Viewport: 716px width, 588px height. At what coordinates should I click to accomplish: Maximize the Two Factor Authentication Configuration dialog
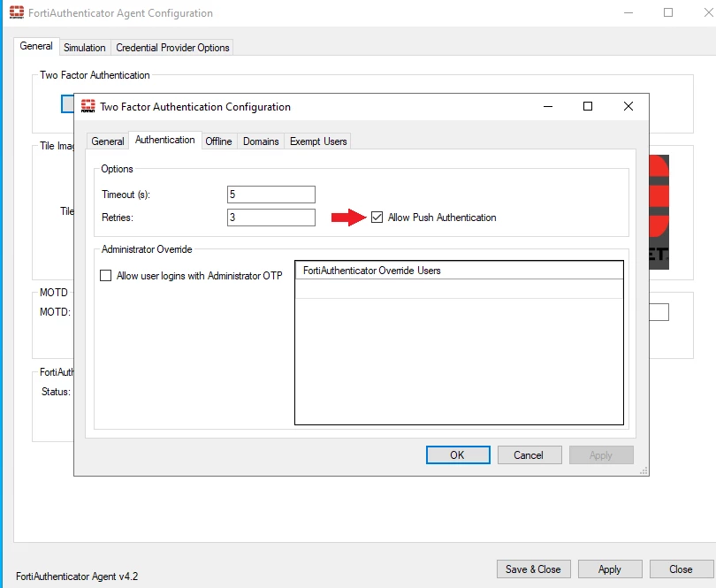pos(588,106)
